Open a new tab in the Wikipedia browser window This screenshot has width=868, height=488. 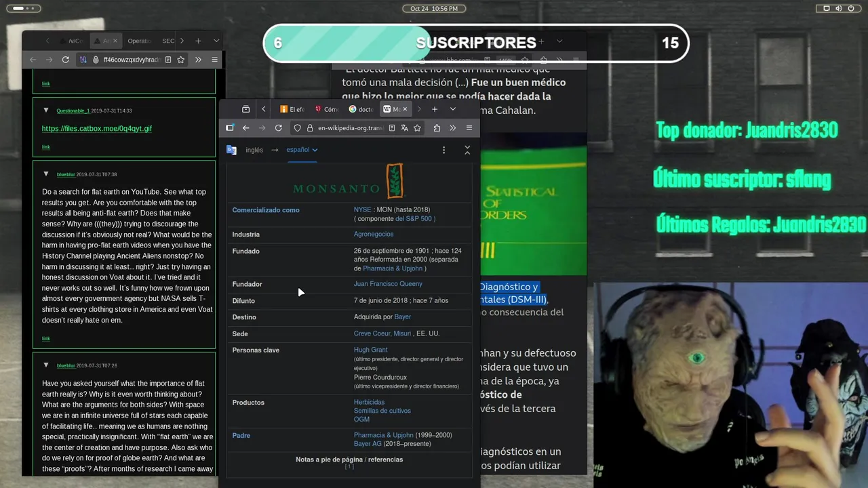(435, 109)
